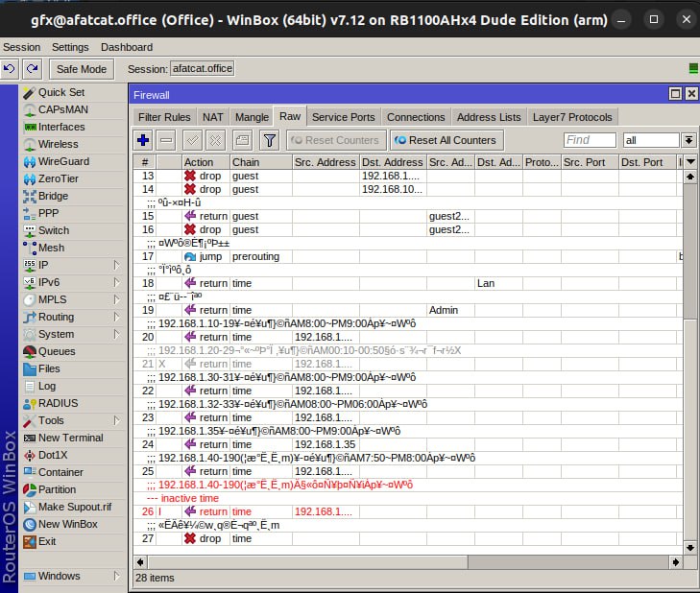Click the disable X toolbar button
Screen dimensions: 700x593
click(216, 141)
